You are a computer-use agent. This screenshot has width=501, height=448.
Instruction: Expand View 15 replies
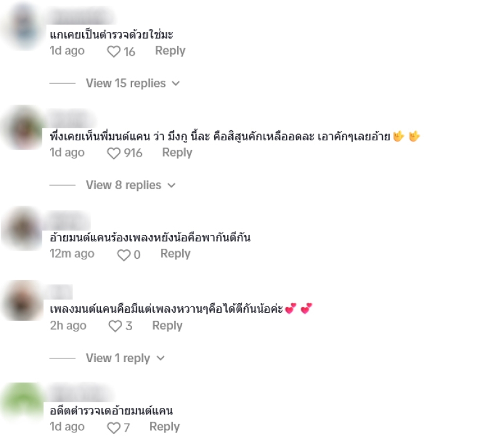pyautogui.click(x=133, y=83)
